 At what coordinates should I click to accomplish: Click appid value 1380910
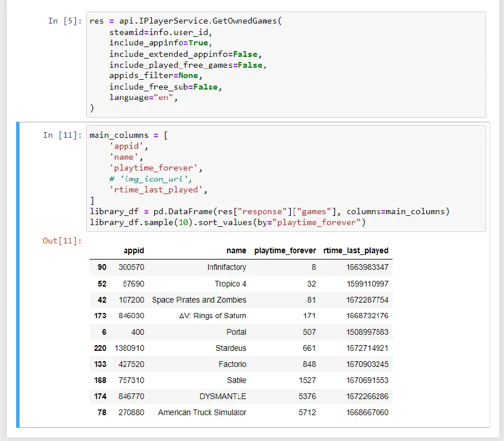point(129,348)
